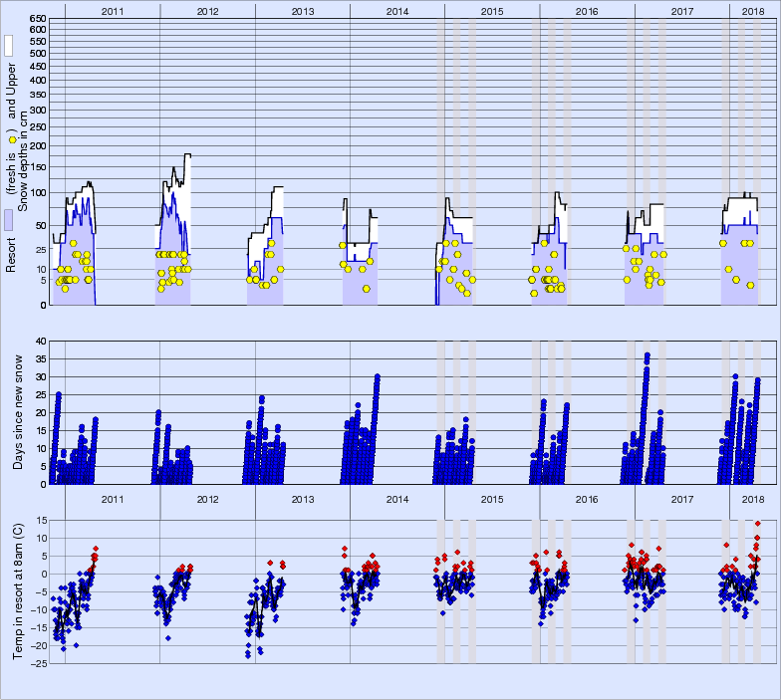Click the 2013 label above the temperature chart

tap(302, 499)
